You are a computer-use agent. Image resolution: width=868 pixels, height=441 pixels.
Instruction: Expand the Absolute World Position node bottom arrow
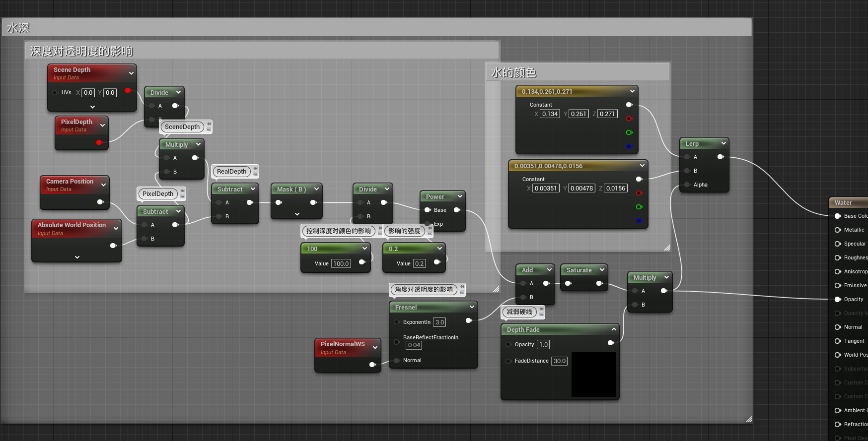pyautogui.click(x=77, y=257)
